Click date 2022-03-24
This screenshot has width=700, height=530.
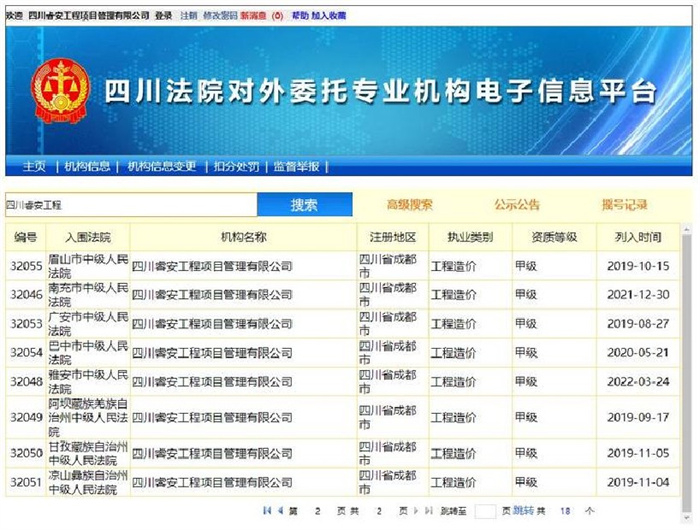pyautogui.click(x=638, y=382)
